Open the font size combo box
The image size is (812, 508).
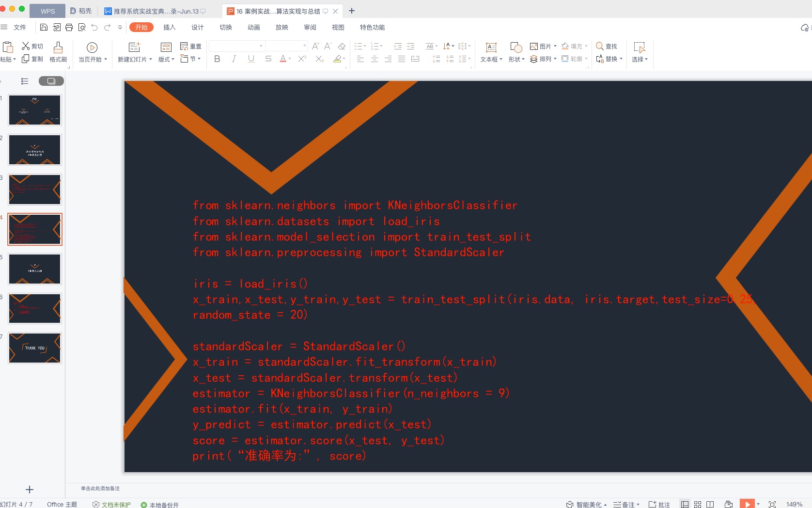(287, 46)
